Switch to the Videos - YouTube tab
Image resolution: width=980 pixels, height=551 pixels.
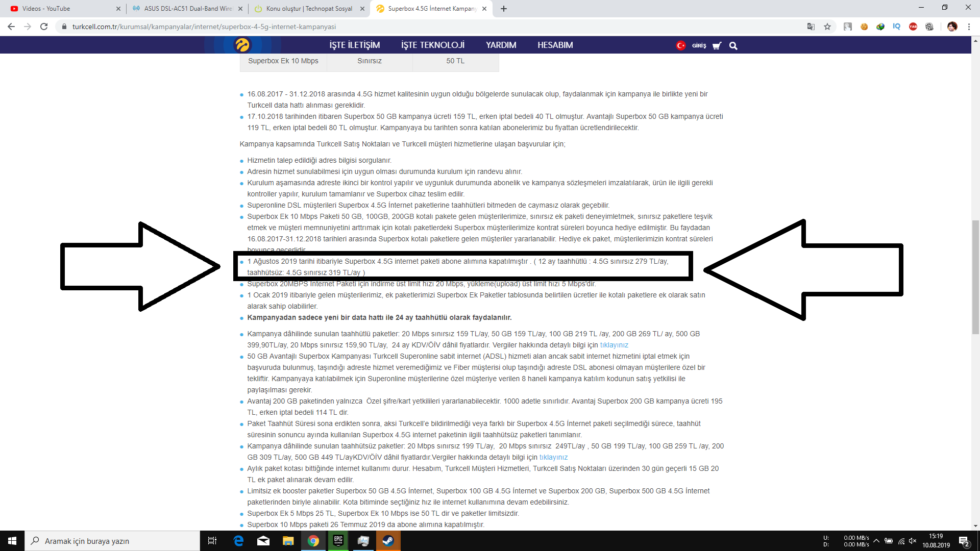[x=63, y=9]
